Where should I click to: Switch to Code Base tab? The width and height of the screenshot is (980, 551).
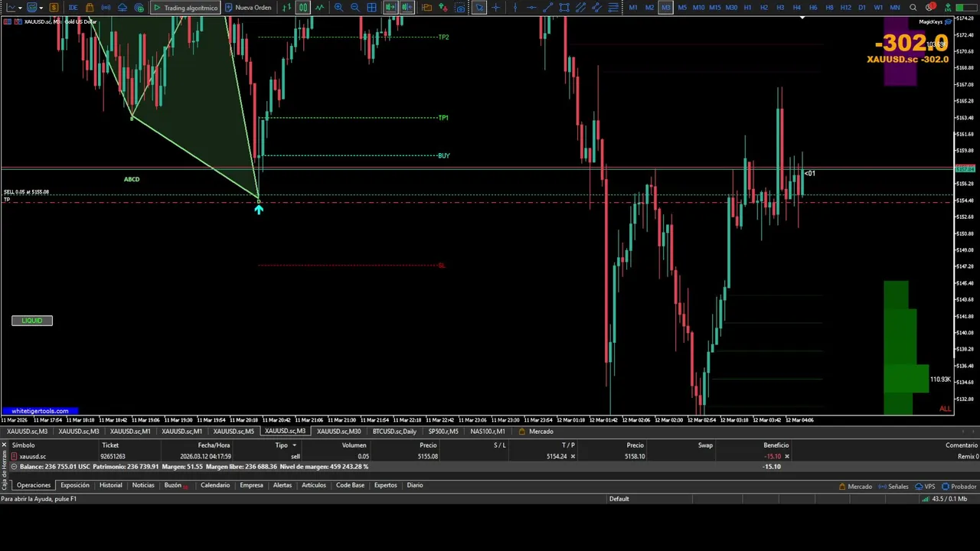350,485
